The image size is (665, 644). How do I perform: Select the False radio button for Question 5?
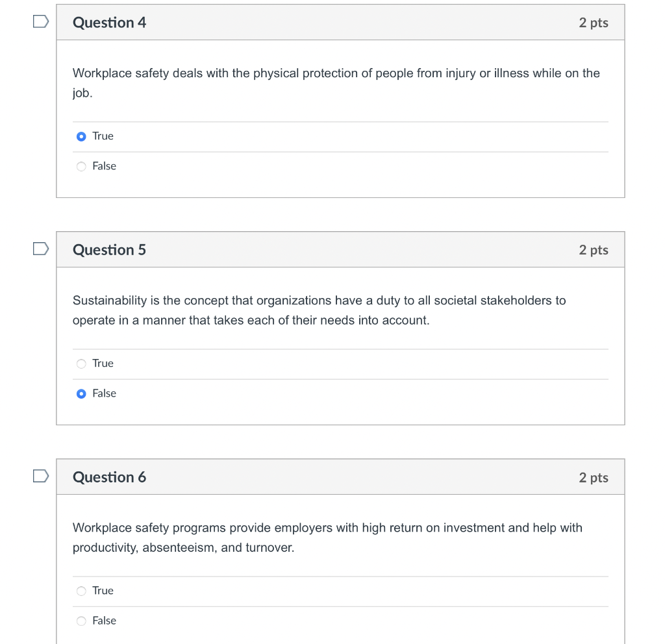[x=81, y=393]
